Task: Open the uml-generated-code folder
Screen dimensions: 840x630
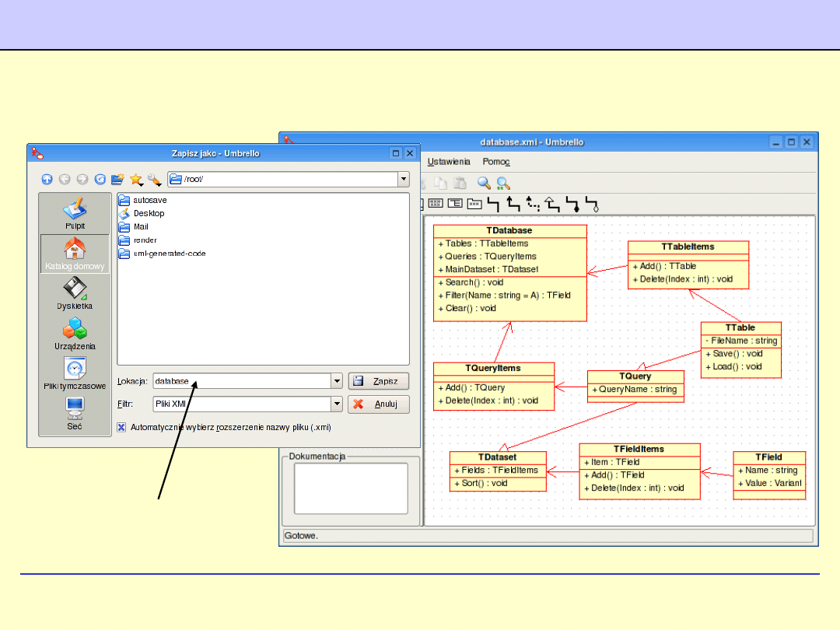Action: pos(169,254)
